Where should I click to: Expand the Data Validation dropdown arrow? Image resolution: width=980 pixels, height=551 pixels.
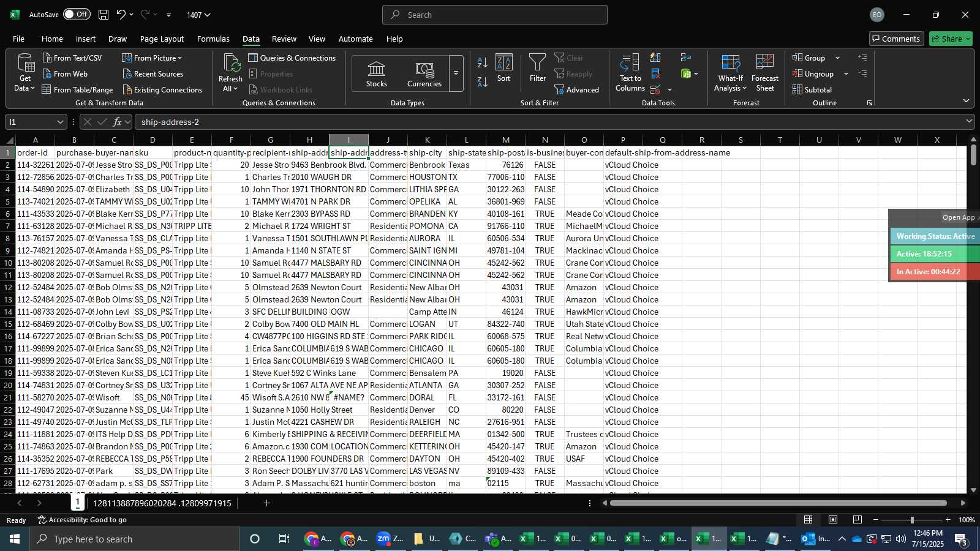[669, 90]
